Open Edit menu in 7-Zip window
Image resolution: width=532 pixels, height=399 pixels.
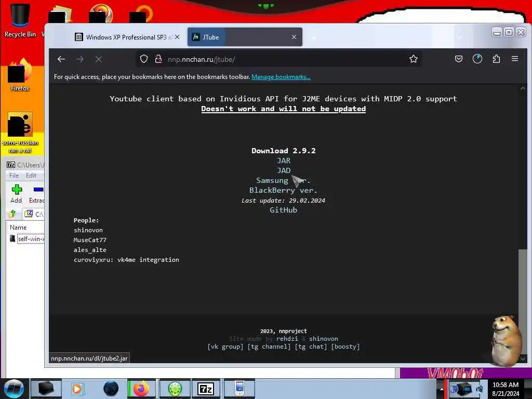click(x=31, y=176)
